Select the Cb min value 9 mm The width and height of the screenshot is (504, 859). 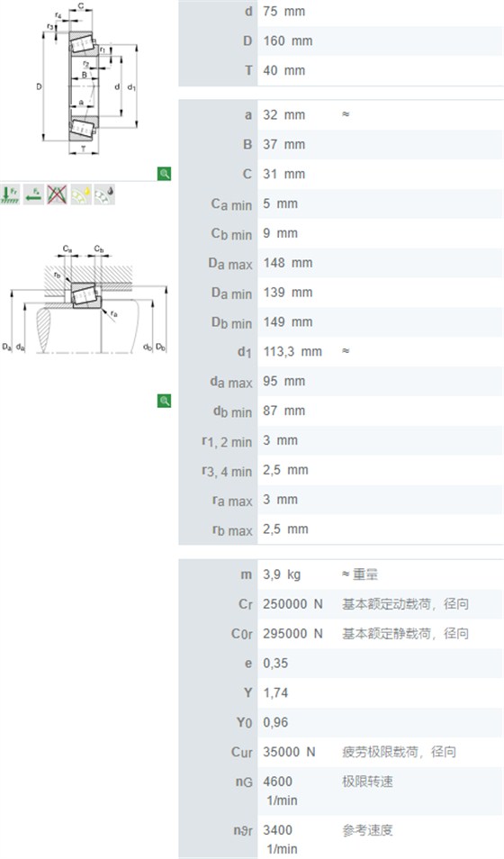point(280,233)
